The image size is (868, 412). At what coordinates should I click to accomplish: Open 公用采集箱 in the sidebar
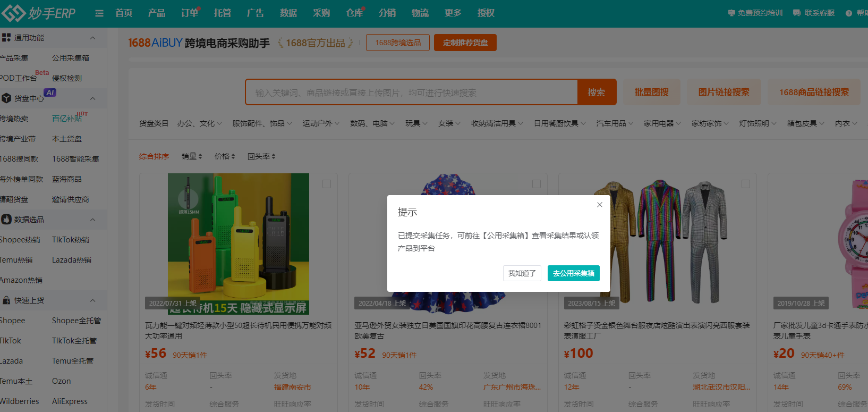(x=71, y=58)
